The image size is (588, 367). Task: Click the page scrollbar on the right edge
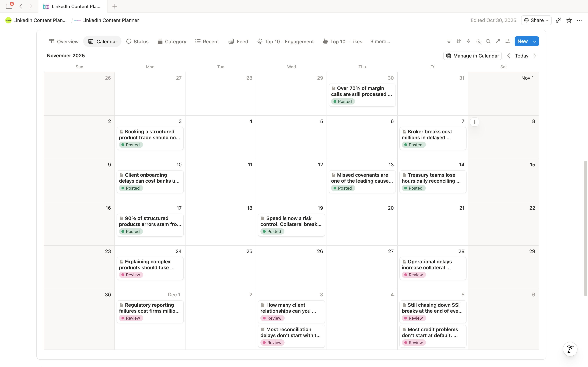(586, 228)
